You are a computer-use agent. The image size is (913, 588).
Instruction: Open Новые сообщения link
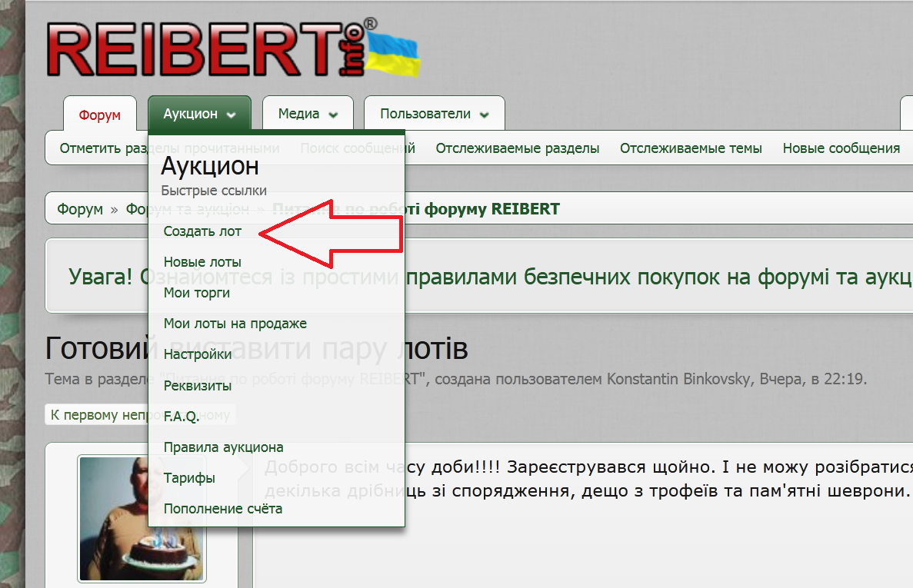pyautogui.click(x=841, y=148)
